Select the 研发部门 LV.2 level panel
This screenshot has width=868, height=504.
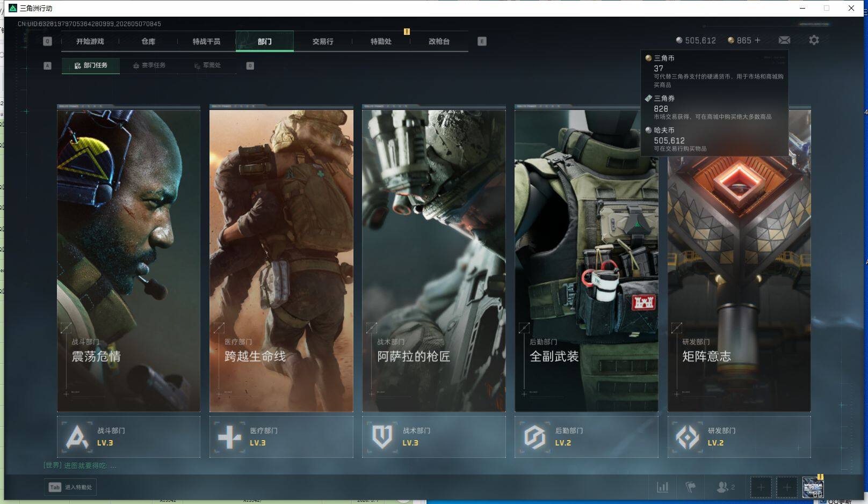click(x=739, y=437)
